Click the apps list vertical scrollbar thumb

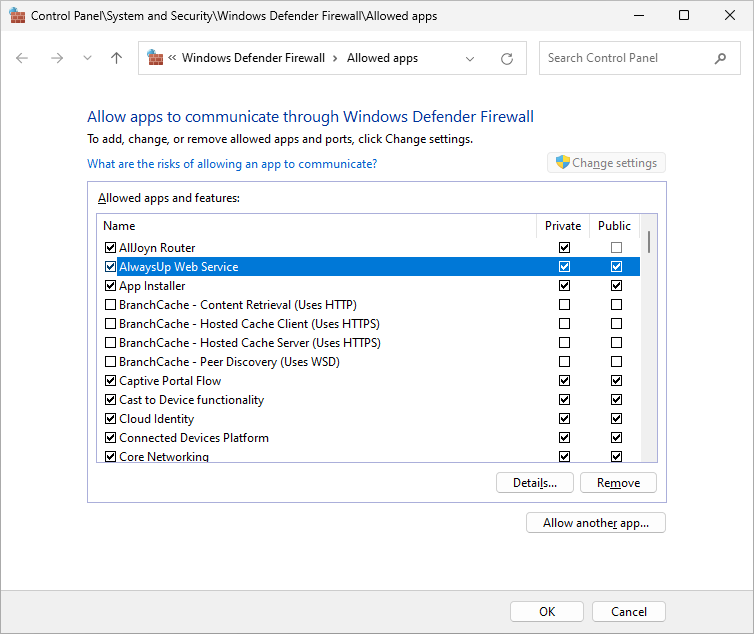tap(649, 242)
